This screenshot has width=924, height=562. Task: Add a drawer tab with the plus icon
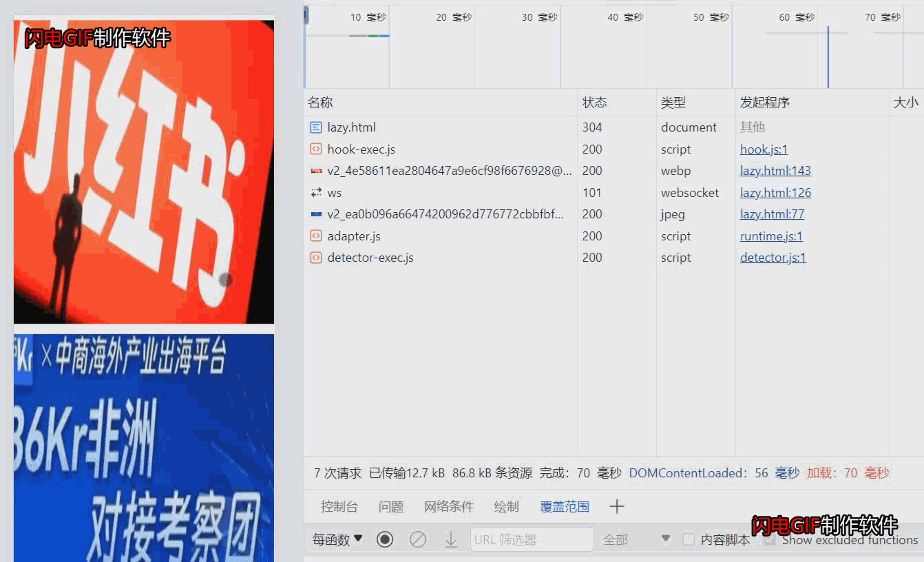pyautogui.click(x=617, y=507)
